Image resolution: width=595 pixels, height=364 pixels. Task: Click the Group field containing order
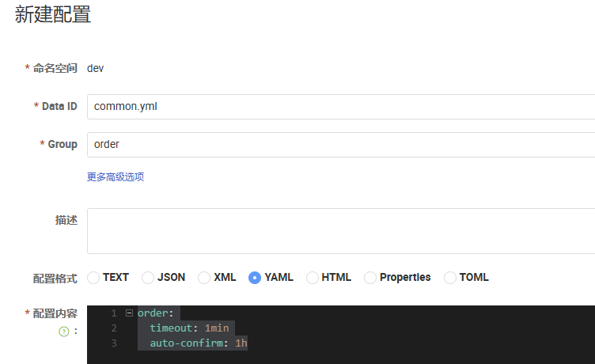[x=341, y=145]
